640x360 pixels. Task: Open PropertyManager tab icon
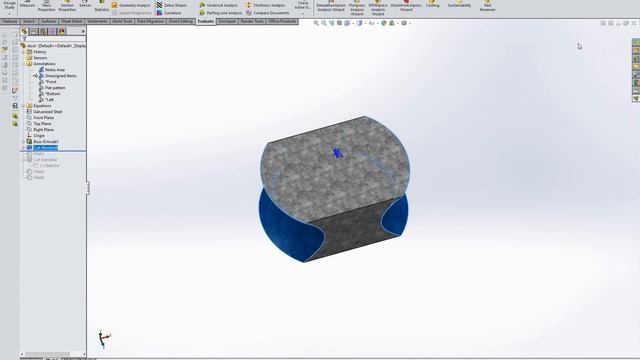[34, 31]
